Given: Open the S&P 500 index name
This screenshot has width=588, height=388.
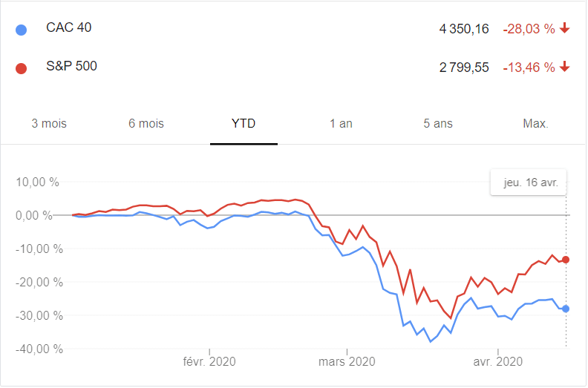Looking at the screenshot, I should tap(71, 67).
